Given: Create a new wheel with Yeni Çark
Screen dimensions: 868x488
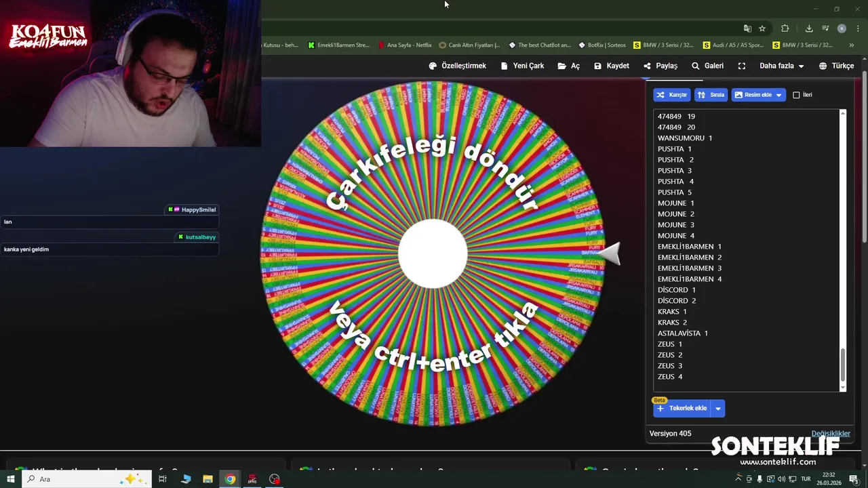Looking at the screenshot, I should pyautogui.click(x=522, y=66).
